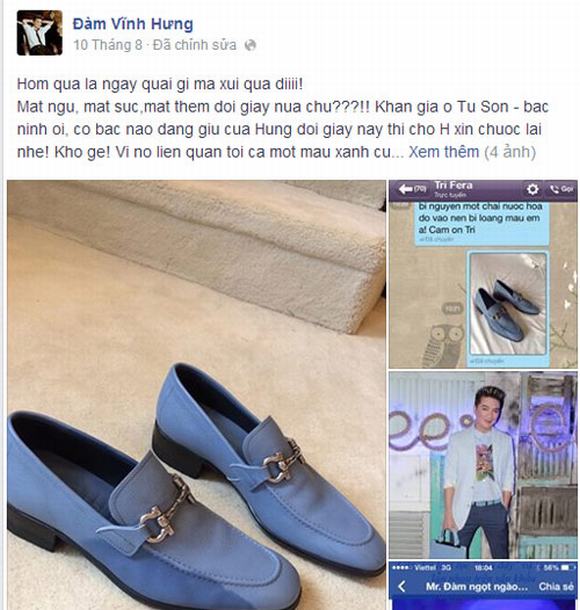Expand post text with Xem thêm
Image resolution: width=580 pixels, height=610 pixels.
443,152
